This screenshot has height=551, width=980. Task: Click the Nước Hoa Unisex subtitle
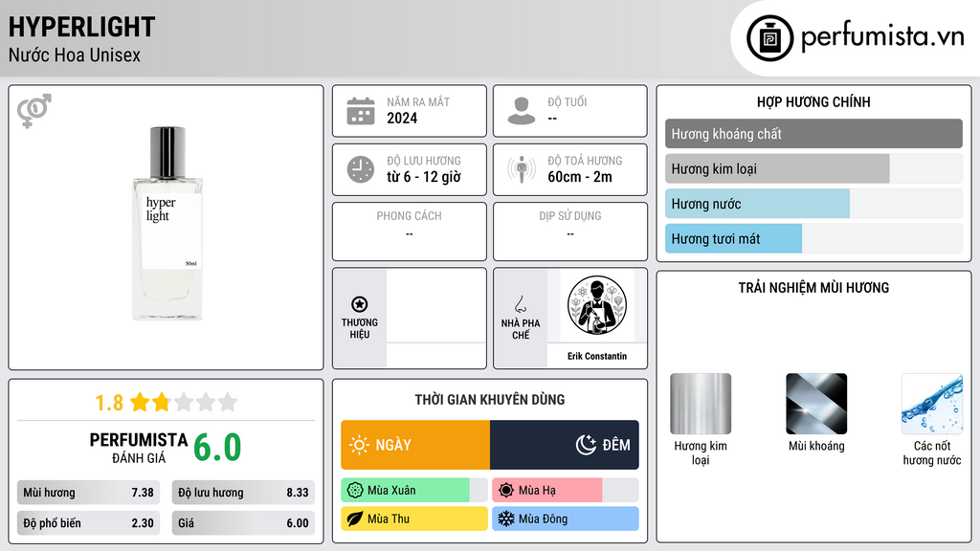click(x=75, y=55)
